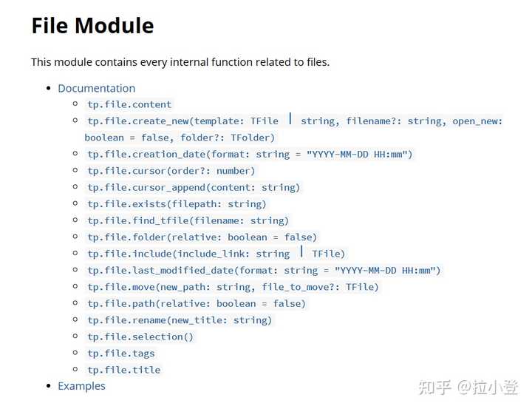Select the tp.file.tags link
The image size is (532, 409).
click(x=121, y=354)
